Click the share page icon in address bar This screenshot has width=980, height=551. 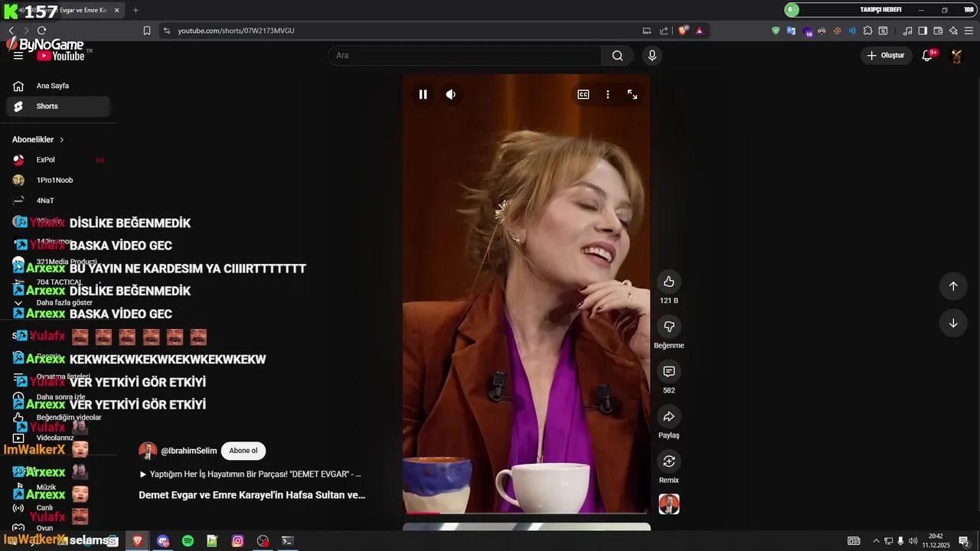(664, 31)
